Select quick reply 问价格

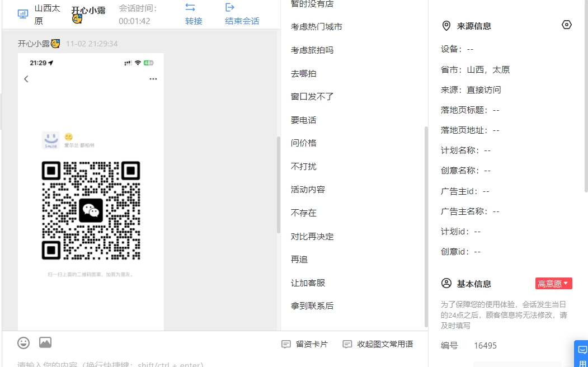tap(303, 143)
